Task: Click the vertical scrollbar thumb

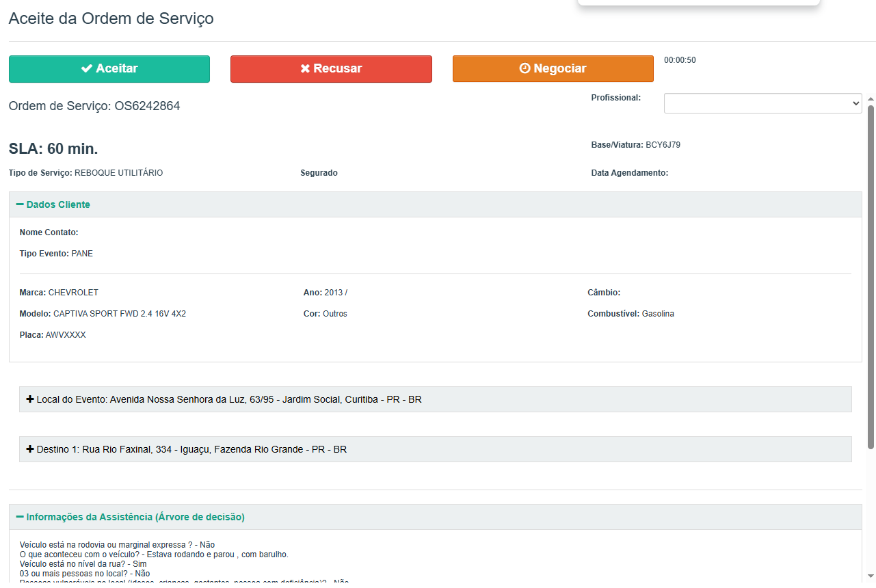Action: point(871,273)
